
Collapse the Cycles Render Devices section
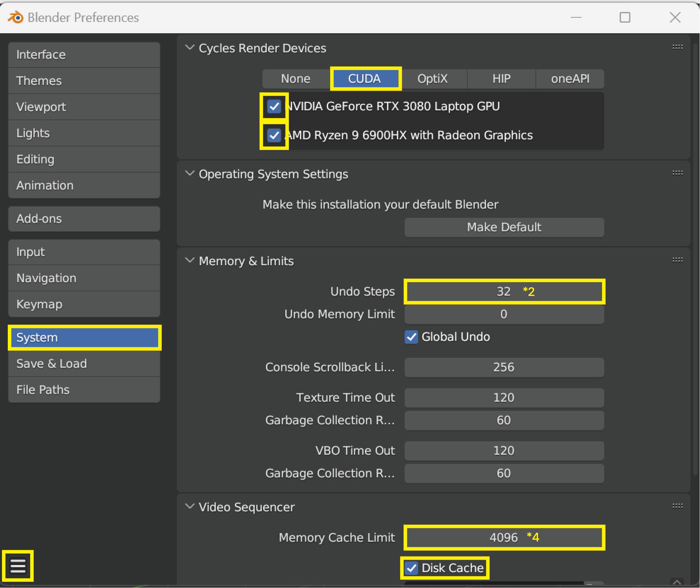[x=190, y=47]
